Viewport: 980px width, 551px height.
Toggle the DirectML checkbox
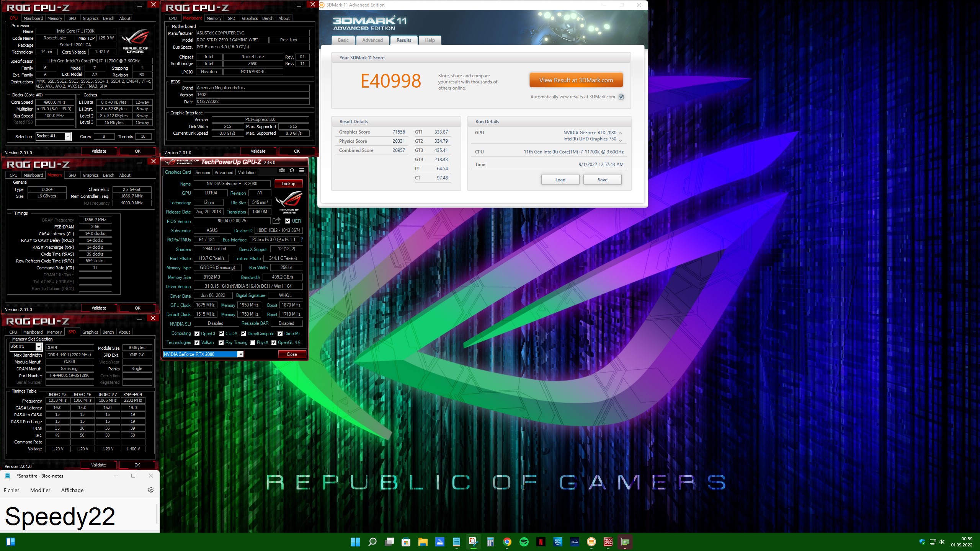280,333
